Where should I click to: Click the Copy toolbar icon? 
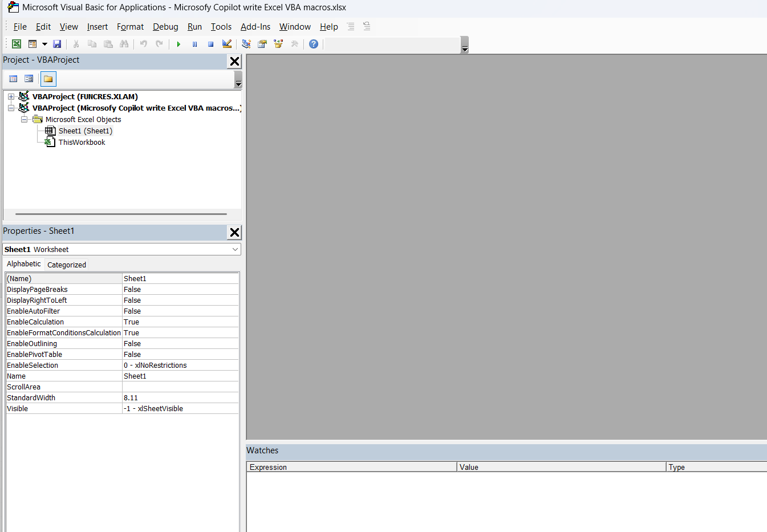coord(92,44)
